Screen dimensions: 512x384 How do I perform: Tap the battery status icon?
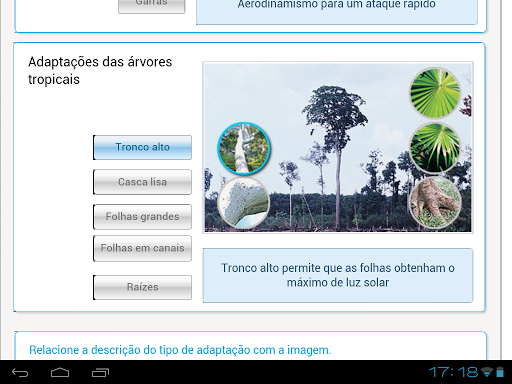pos(500,372)
